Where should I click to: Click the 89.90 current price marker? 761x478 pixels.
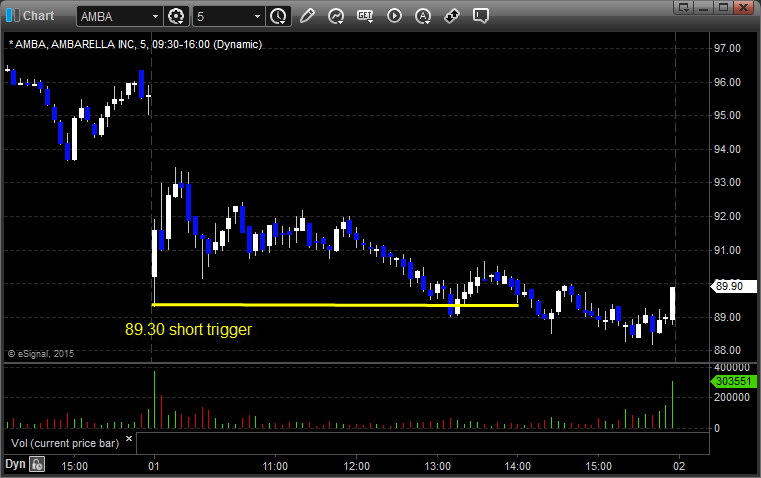(733, 286)
